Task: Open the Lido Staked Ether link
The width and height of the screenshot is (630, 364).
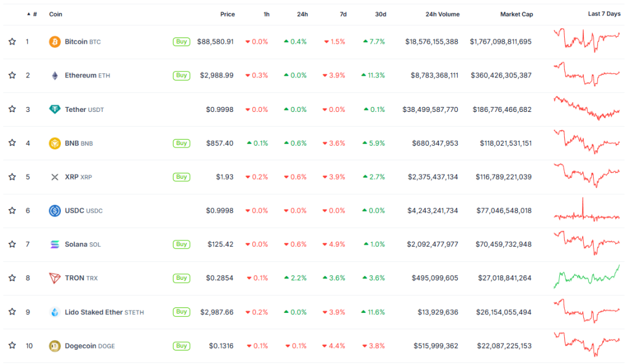Action: [x=94, y=312]
